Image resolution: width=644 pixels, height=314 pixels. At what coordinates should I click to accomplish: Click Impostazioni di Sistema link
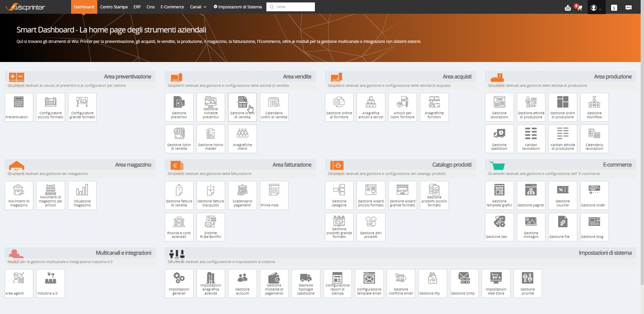pos(237,7)
